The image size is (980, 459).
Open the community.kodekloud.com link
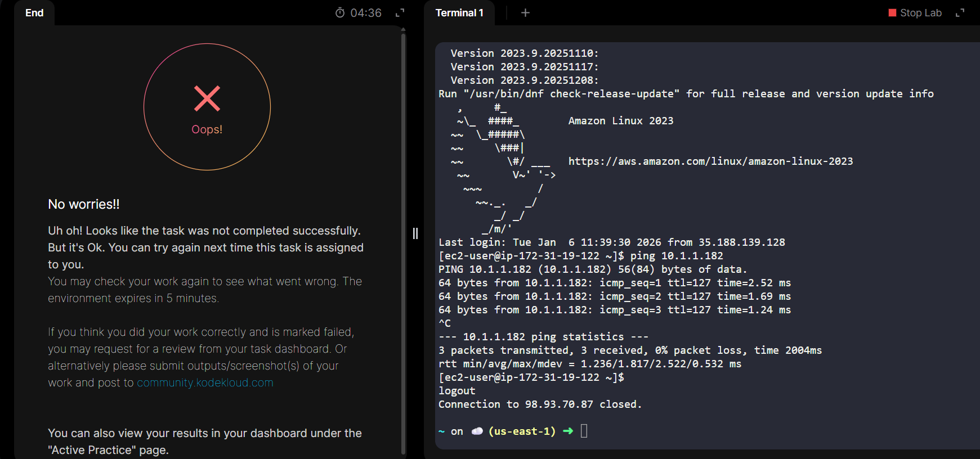[x=205, y=382]
